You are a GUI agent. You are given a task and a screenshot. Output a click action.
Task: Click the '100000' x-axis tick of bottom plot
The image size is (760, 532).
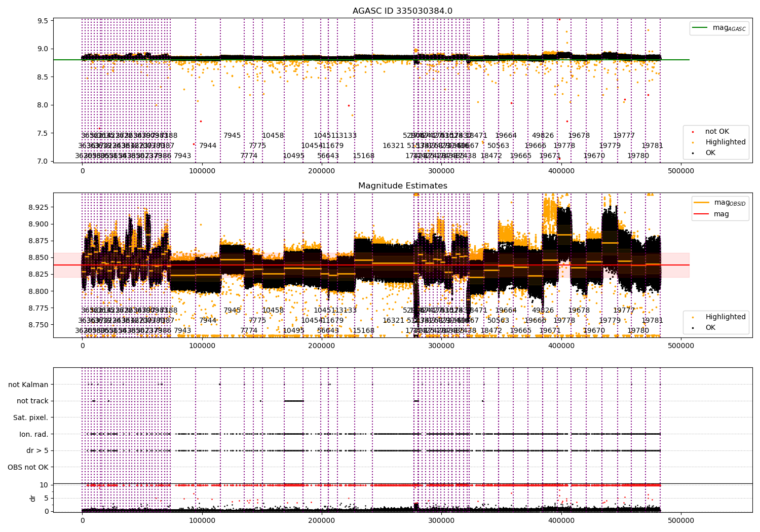point(202,520)
